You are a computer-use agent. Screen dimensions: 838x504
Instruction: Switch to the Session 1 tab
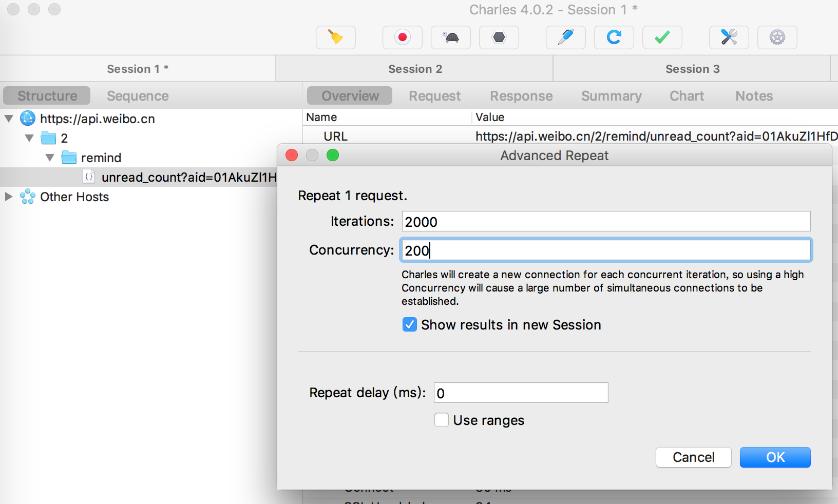click(138, 69)
